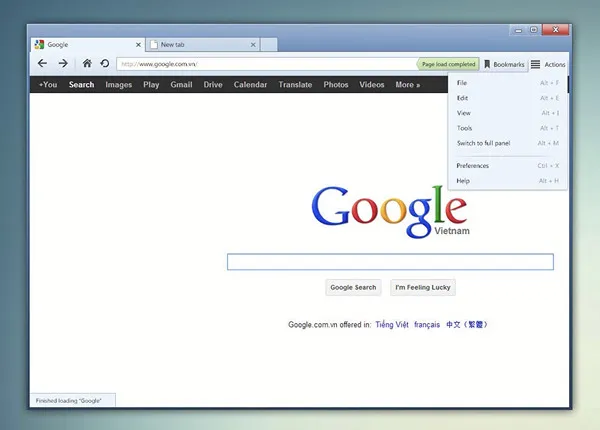The image size is (600, 430).
Task: Click into the Google search box
Action: click(390, 262)
